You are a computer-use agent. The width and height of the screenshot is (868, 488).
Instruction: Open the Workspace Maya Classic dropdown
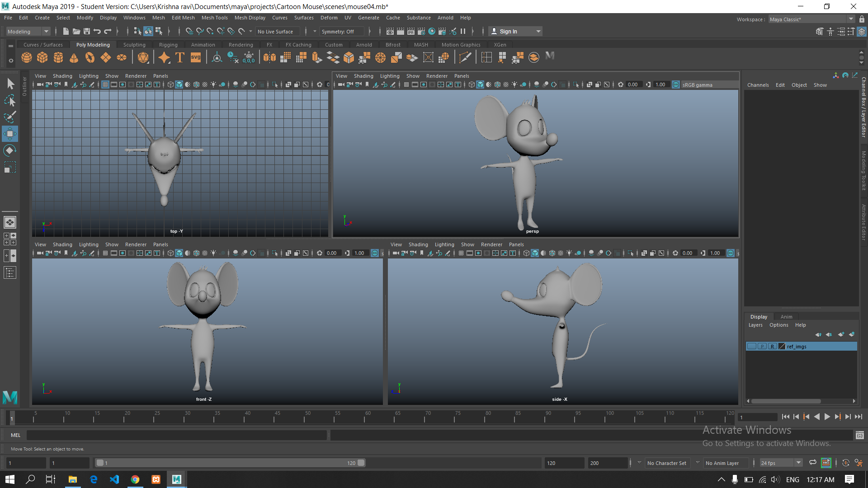pyautogui.click(x=811, y=19)
